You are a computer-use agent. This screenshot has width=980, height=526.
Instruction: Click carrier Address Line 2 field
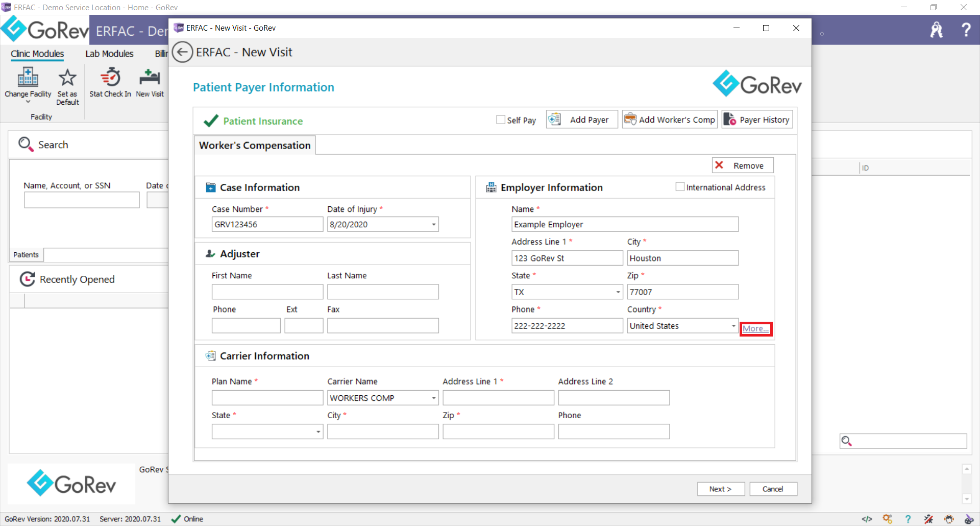tap(614, 398)
